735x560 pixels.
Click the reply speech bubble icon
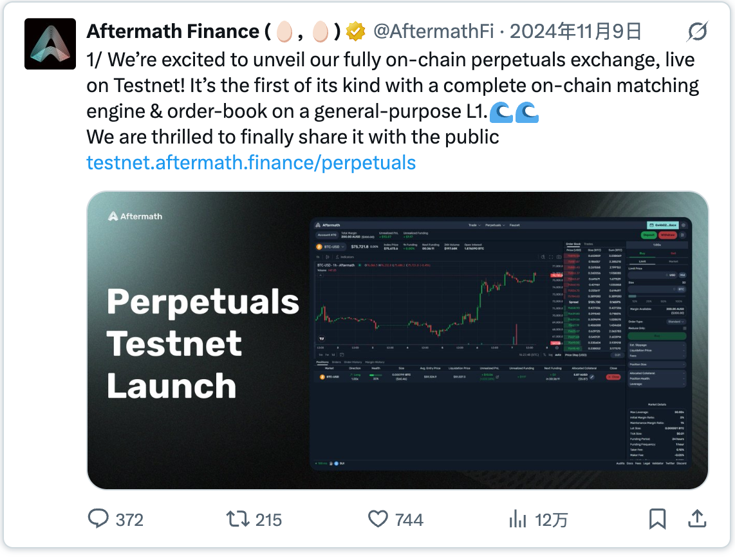click(98, 519)
